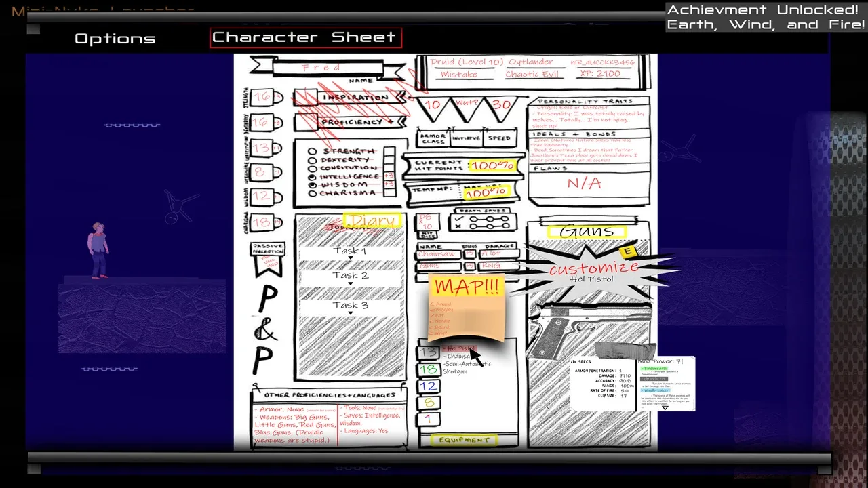Click the blue 12 equipment counter
This screenshot has height=488, width=868.
pos(427,386)
